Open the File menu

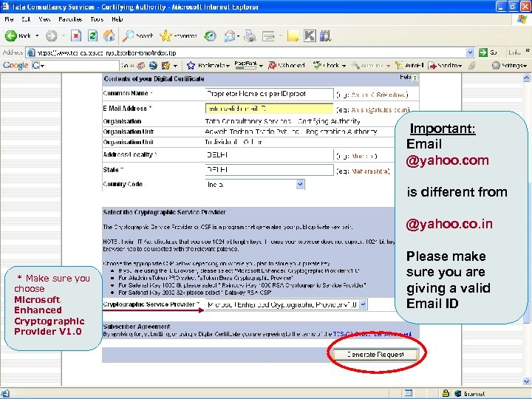(x=9, y=19)
